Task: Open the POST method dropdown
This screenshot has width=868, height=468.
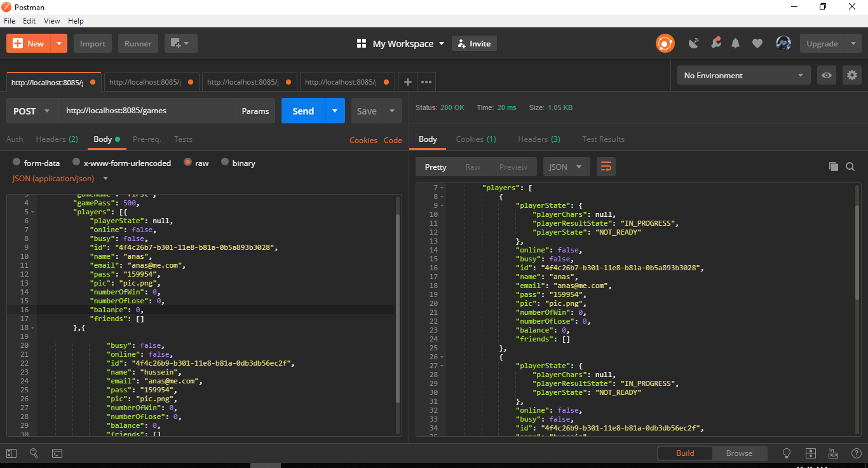Action: click(32, 111)
